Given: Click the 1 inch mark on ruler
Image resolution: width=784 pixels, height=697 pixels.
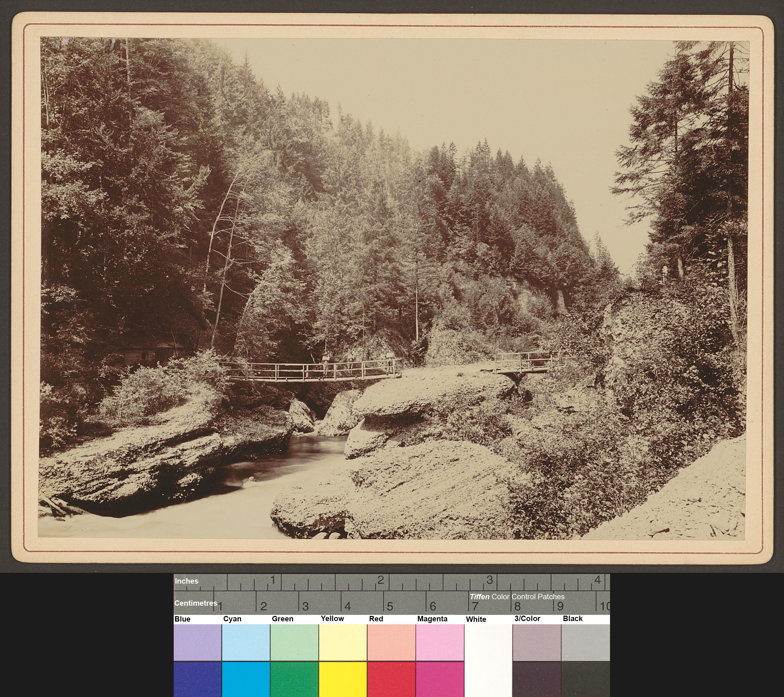Looking at the screenshot, I should pyautogui.click(x=273, y=580).
